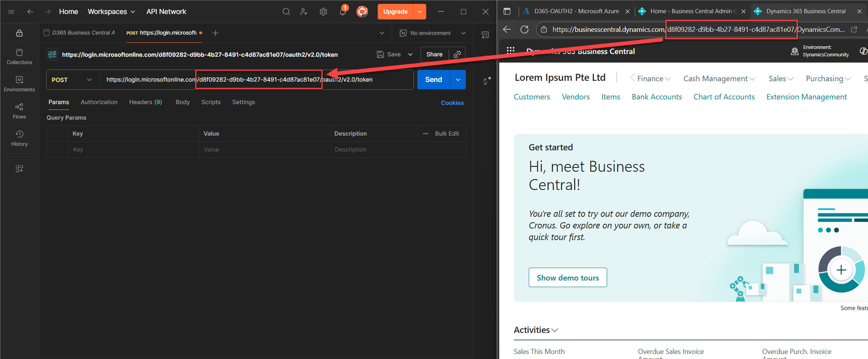
Task: Go to Postman Home
Action: pyautogui.click(x=69, y=12)
